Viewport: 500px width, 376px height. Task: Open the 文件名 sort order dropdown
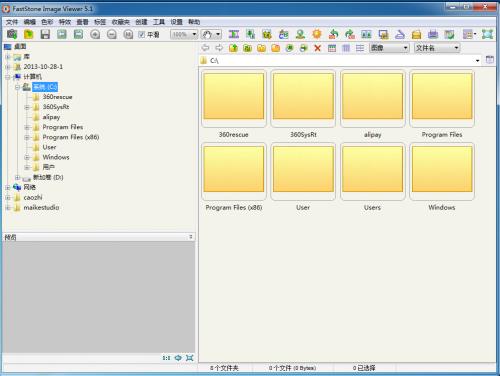[456, 48]
